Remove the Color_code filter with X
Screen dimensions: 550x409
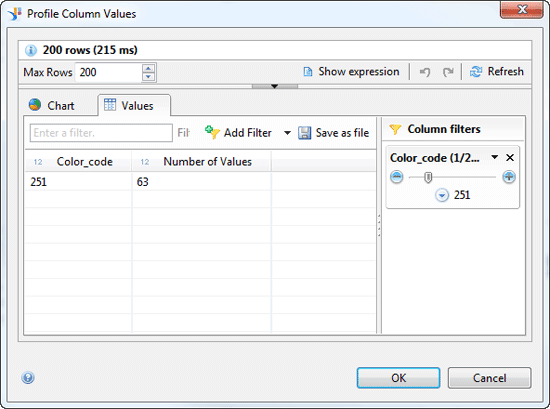pyautogui.click(x=510, y=157)
